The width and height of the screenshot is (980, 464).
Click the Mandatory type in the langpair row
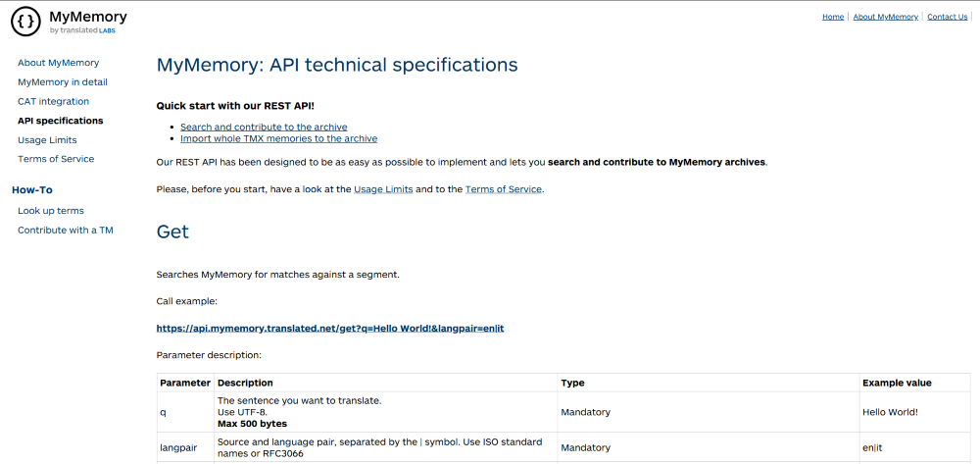pyautogui.click(x=586, y=447)
